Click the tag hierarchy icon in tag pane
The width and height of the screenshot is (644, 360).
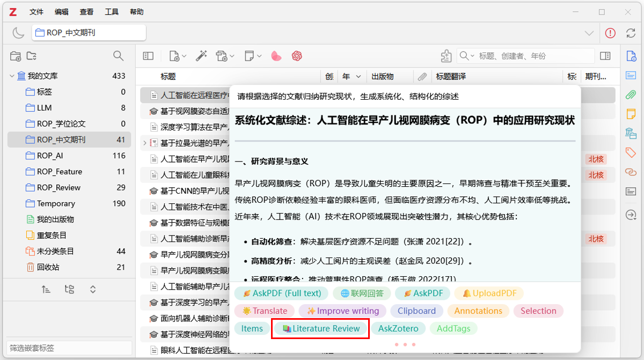(69, 289)
